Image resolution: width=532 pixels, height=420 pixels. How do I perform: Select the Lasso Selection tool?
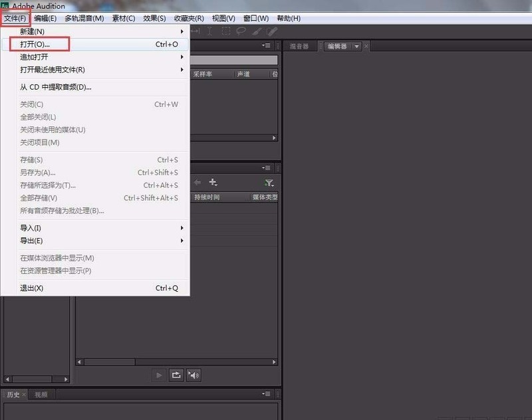click(241, 31)
